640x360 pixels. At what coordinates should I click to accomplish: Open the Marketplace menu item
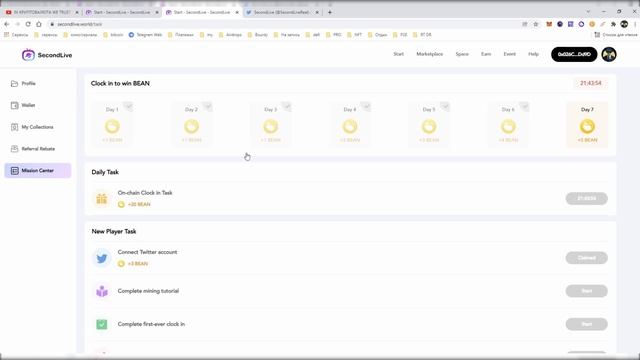[x=429, y=54]
